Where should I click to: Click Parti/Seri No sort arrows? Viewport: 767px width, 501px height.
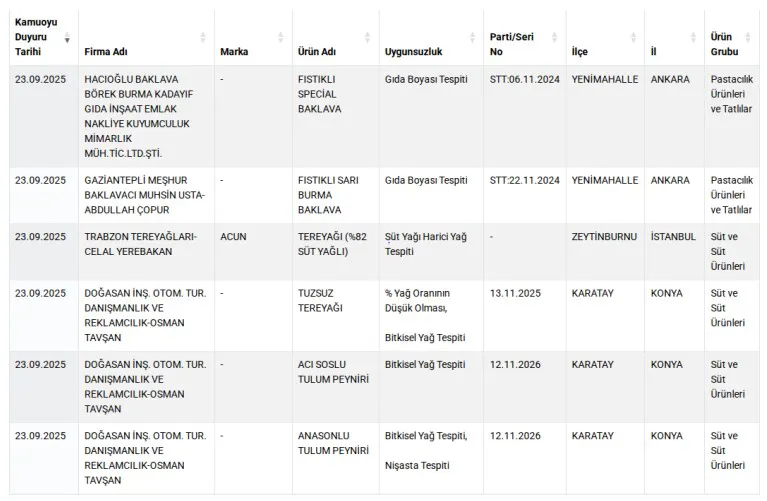click(555, 37)
